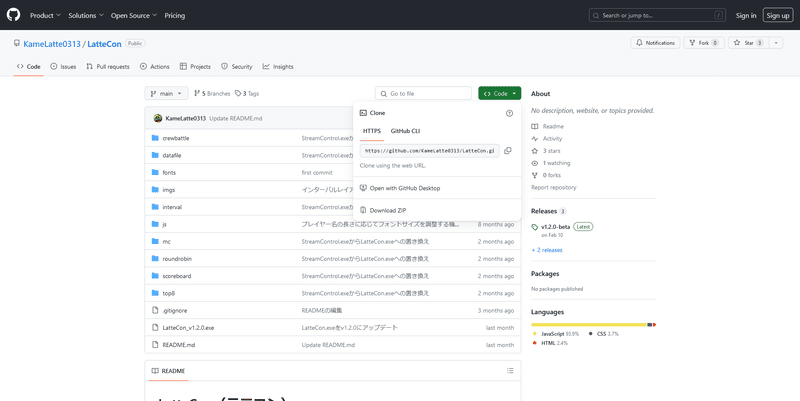
Task: Copy the clone URL to clipboard
Action: coord(507,151)
